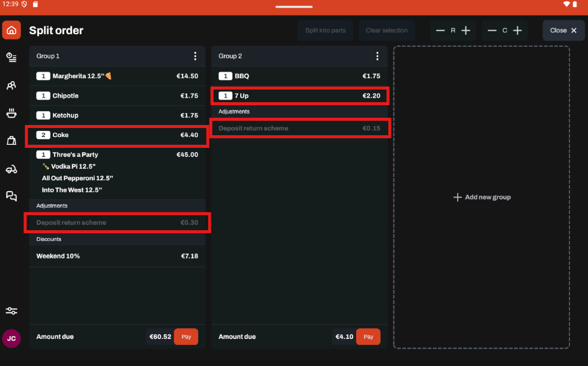Go to the Home screen icon
This screenshot has height=366, width=588.
(x=11, y=30)
